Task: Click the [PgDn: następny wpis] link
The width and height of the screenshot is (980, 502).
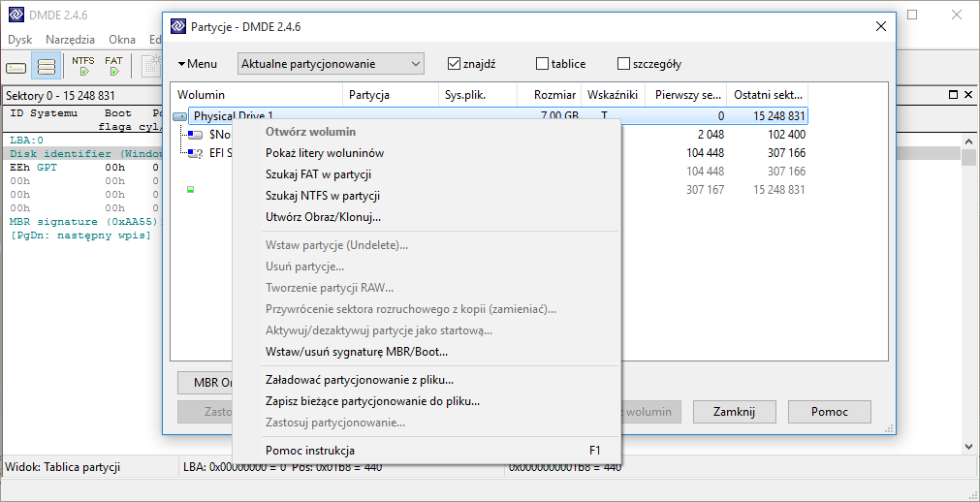Action: point(80,235)
